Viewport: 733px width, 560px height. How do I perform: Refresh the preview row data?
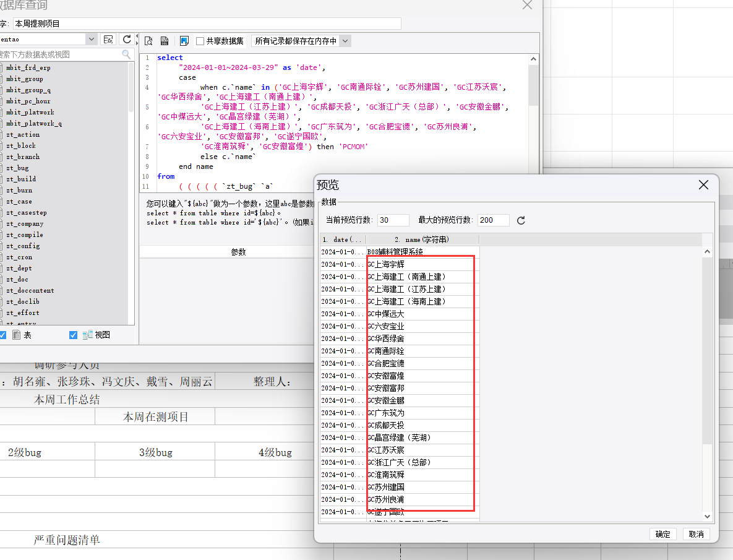click(521, 220)
